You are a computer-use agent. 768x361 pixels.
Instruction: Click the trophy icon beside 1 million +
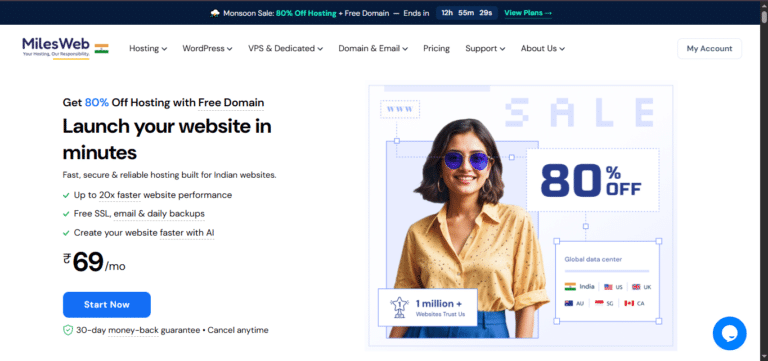(x=399, y=308)
